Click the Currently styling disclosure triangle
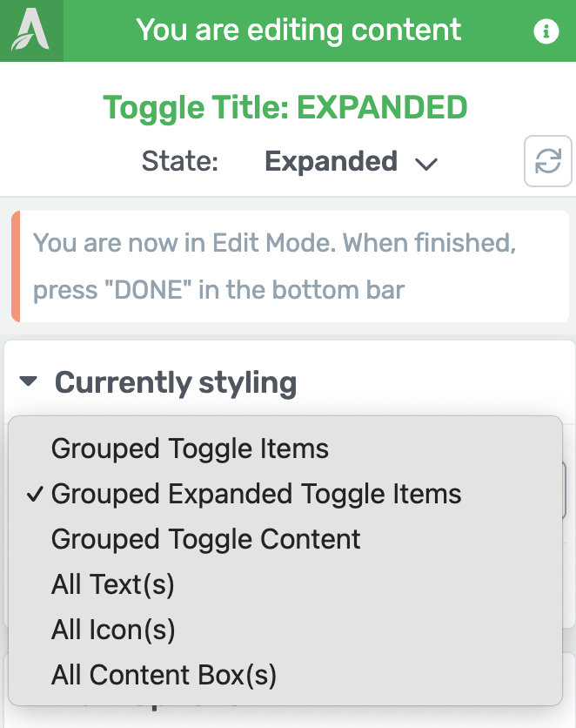 pyautogui.click(x=29, y=381)
